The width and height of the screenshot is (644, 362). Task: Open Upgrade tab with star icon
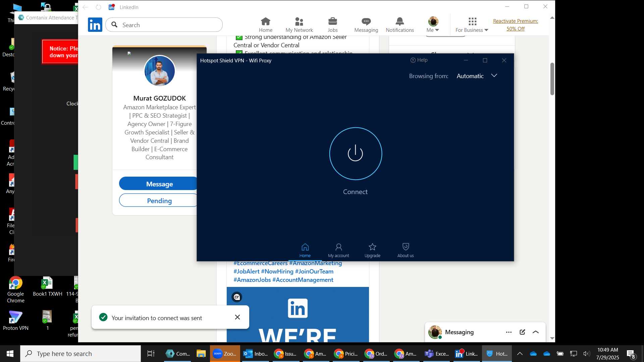[372, 250]
